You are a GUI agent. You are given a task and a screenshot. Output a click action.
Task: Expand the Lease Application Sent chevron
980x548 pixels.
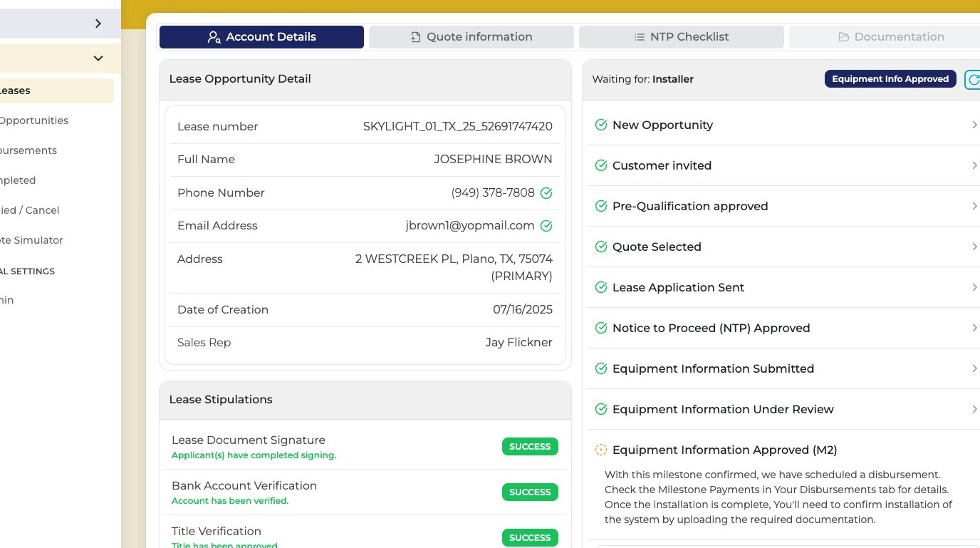(974, 287)
